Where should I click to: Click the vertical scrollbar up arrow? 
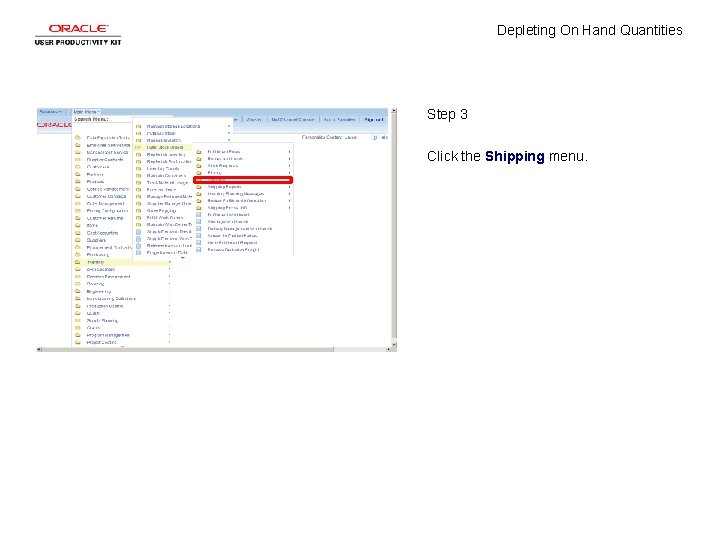[394, 111]
